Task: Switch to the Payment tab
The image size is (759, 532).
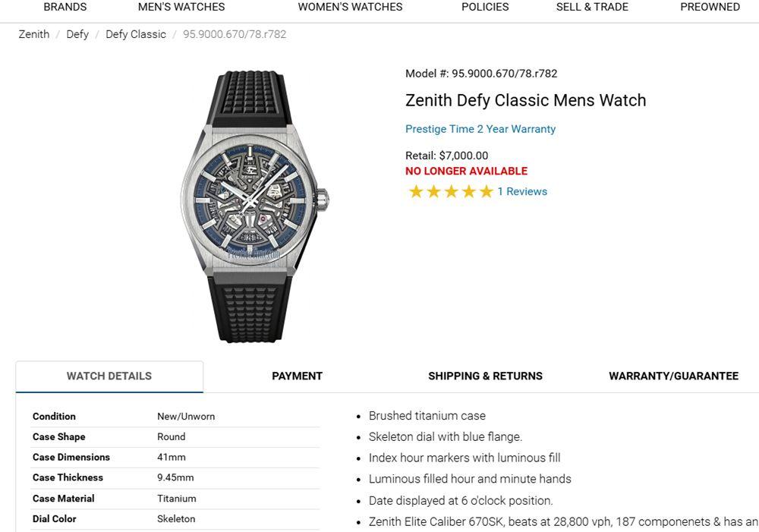Action: (297, 376)
